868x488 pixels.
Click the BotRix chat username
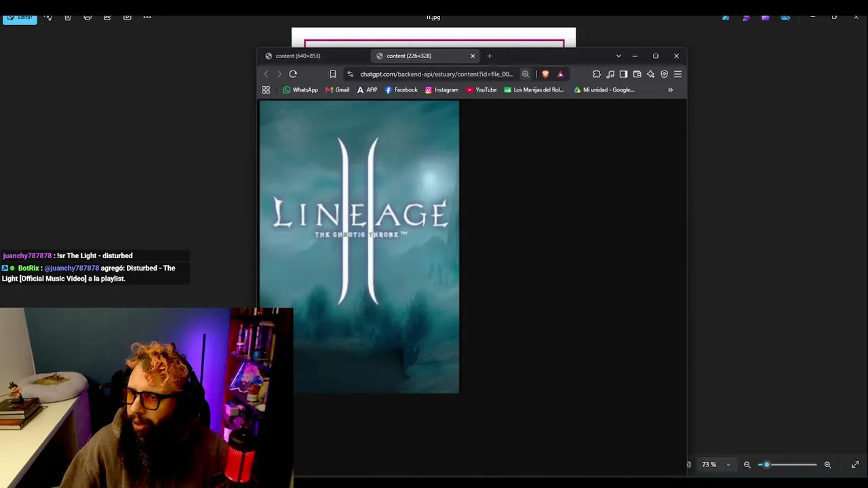[28, 268]
